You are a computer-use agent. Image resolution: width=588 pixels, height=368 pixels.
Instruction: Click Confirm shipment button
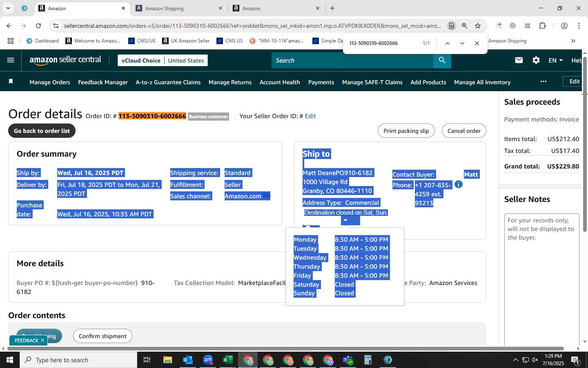[102, 336]
